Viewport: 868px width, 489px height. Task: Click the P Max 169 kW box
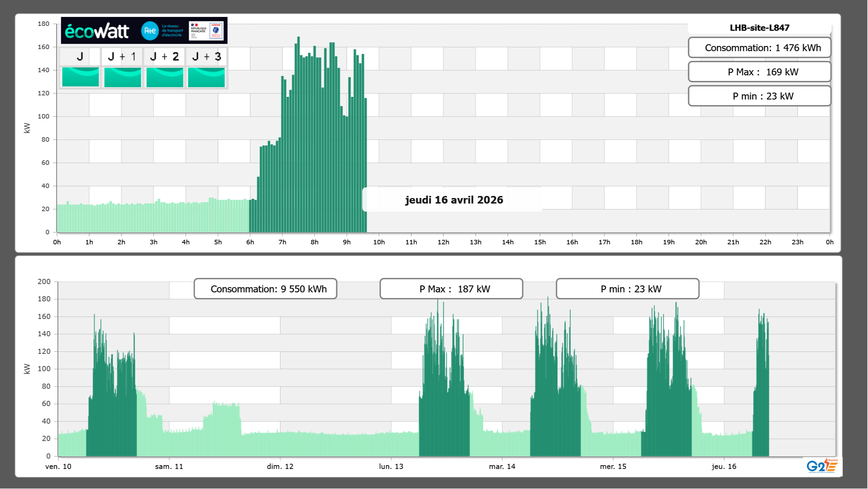pos(759,72)
